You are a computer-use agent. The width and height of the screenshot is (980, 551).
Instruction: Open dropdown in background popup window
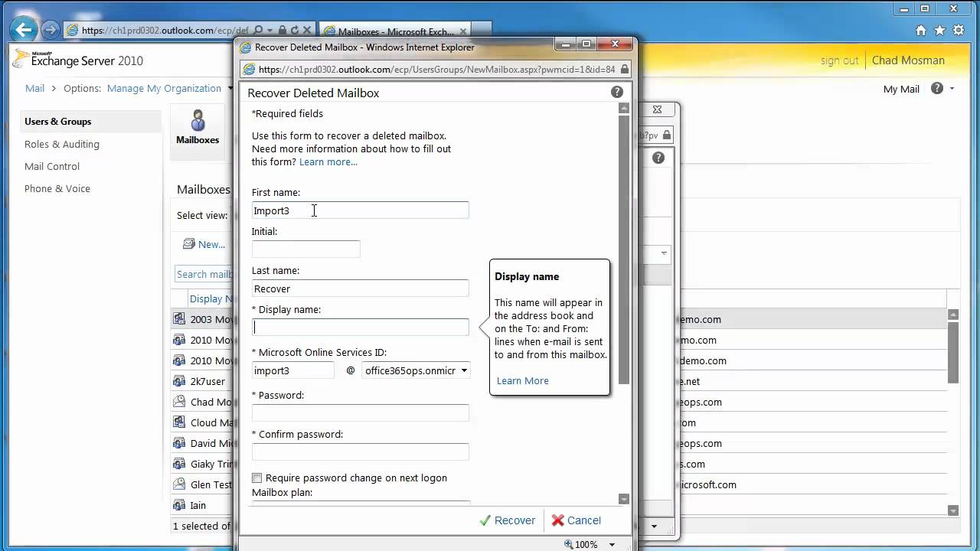click(664, 253)
